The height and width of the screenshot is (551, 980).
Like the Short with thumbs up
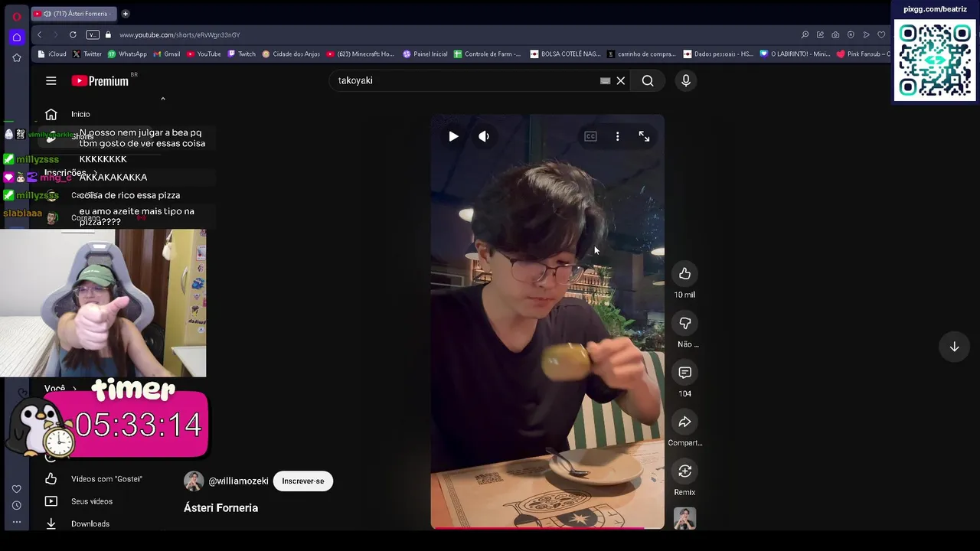click(x=684, y=274)
